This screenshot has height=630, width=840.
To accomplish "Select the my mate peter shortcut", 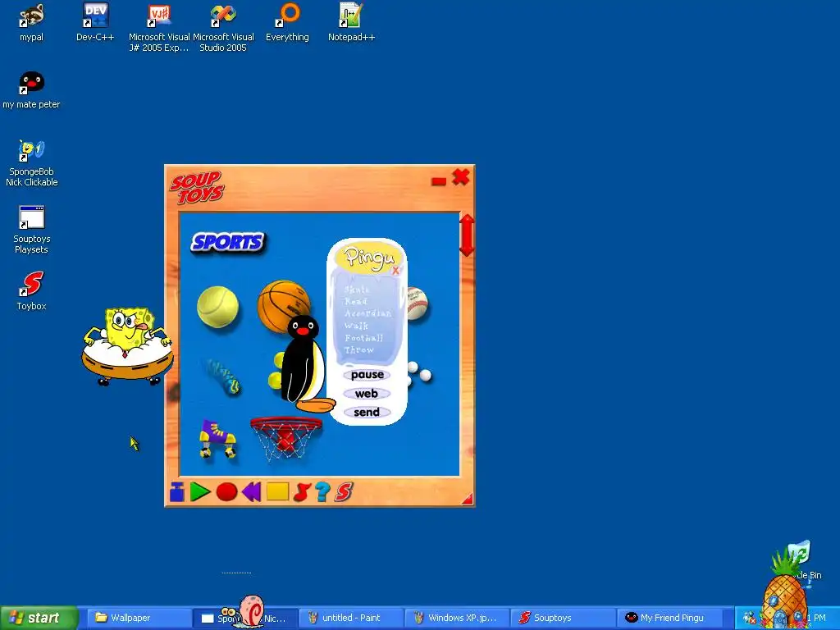I will (32, 90).
